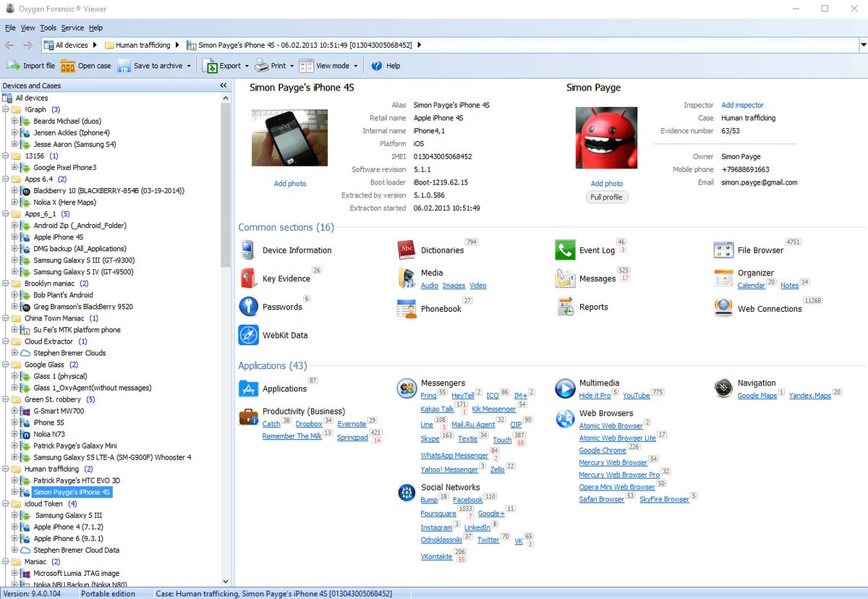This screenshot has width=868, height=599.
Task: Open the Tools menu
Action: [48, 27]
